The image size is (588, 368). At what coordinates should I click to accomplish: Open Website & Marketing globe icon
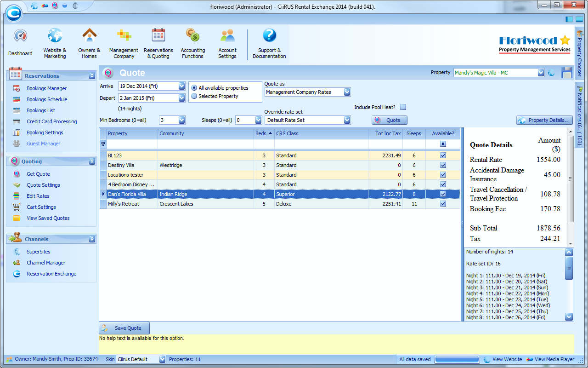[55, 35]
